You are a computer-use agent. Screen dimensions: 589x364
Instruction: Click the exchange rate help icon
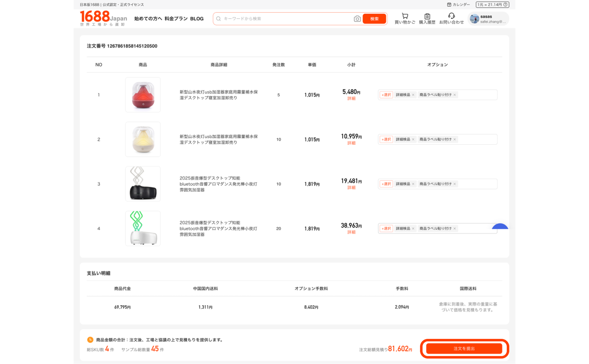[x=505, y=5]
